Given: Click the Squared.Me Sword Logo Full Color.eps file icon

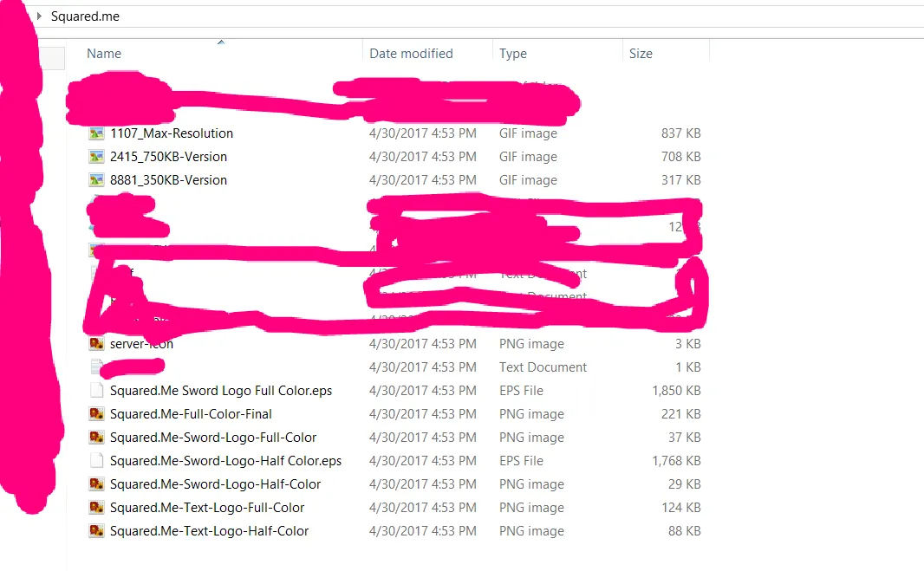Looking at the screenshot, I should tap(96, 391).
